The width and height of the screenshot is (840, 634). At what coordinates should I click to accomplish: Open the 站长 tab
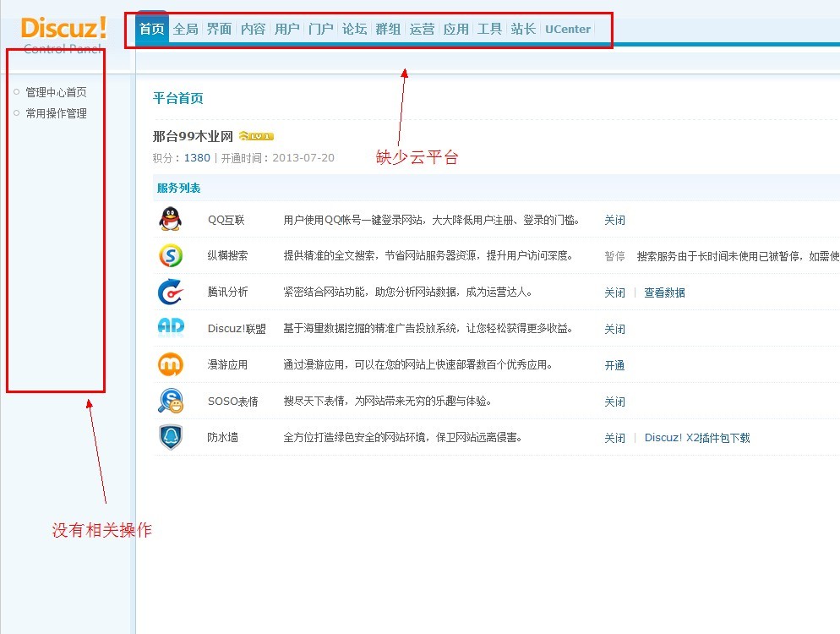click(x=523, y=29)
